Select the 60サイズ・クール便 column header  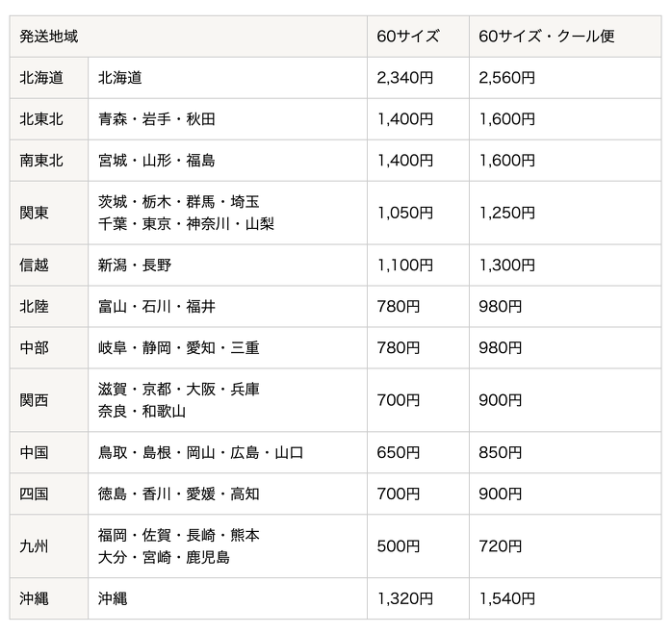565,37
